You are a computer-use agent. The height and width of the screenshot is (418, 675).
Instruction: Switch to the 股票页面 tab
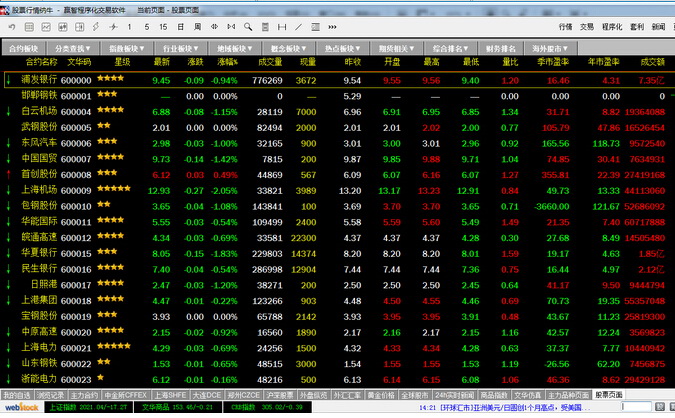pyautogui.click(x=608, y=395)
